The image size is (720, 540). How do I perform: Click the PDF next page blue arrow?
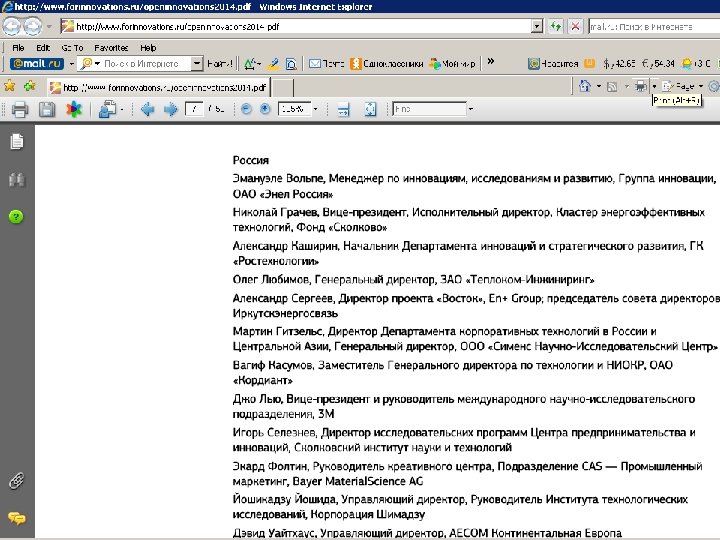[x=171, y=109]
